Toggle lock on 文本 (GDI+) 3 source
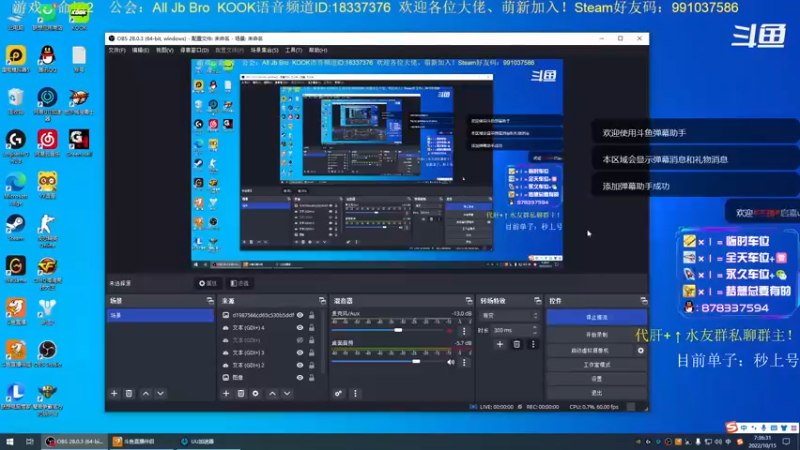The width and height of the screenshot is (800, 450). (x=312, y=353)
